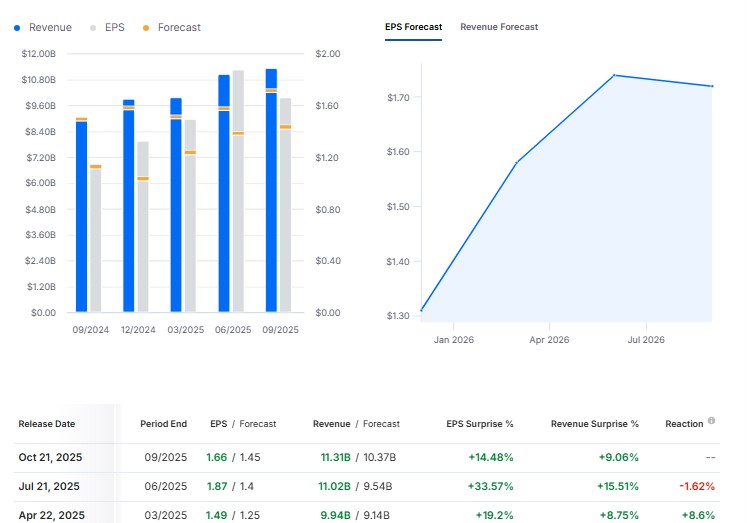The image size is (747, 523).
Task: Click the peak point on EPS forecast line
Action: point(614,75)
